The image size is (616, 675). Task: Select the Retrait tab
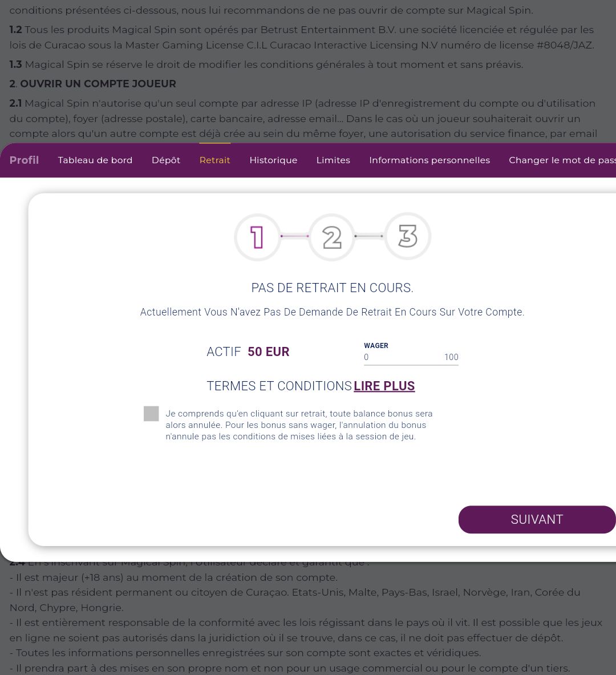tap(215, 160)
